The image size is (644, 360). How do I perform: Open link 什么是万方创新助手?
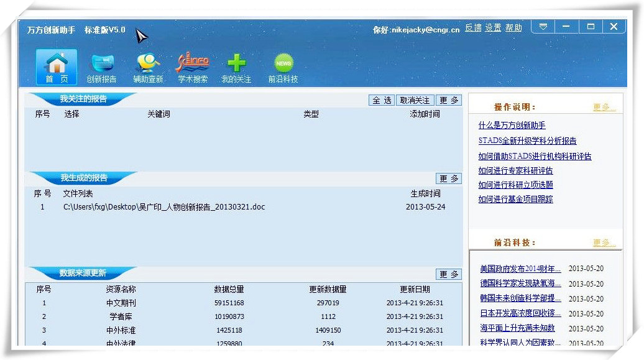tap(512, 126)
